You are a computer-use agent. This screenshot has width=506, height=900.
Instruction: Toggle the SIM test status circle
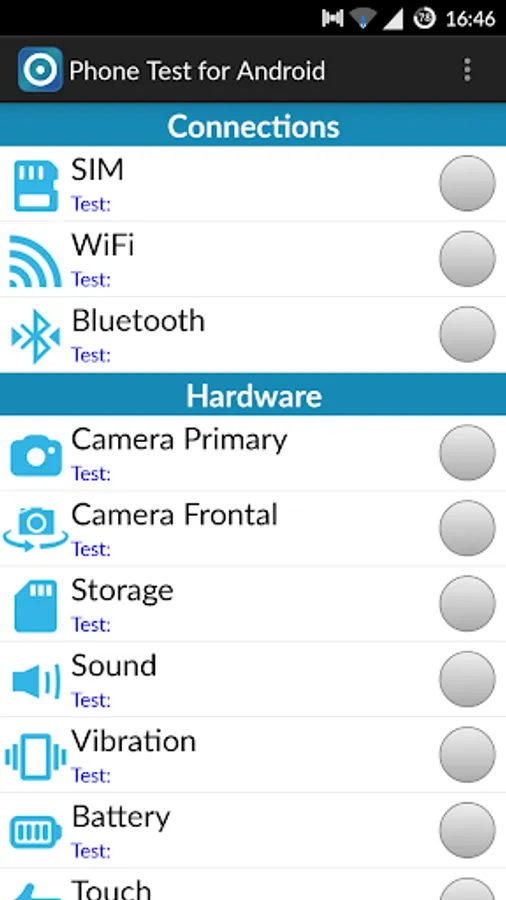pos(467,183)
